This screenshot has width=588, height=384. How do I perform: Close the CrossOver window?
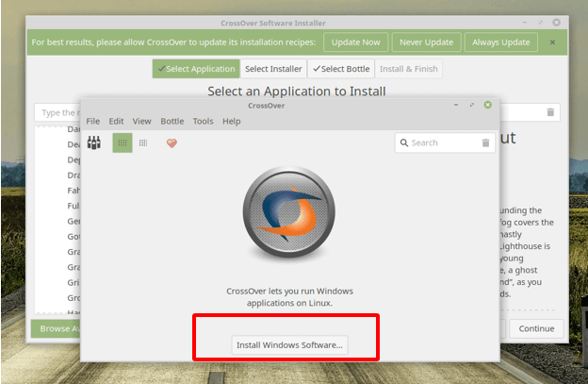[487, 105]
